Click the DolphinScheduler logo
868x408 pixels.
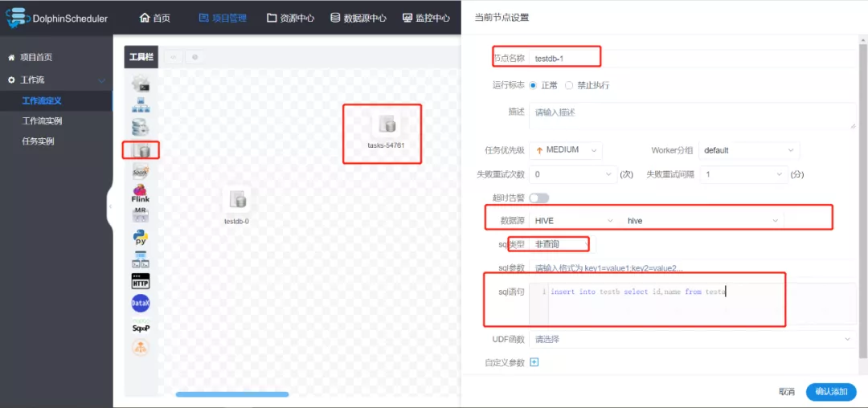[58, 18]
